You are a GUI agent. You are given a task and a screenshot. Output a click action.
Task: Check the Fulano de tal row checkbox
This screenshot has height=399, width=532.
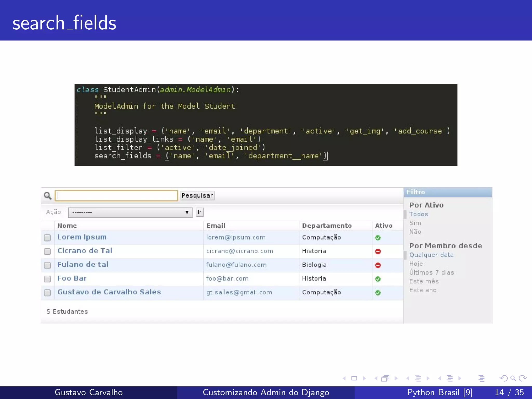point(47,265)
